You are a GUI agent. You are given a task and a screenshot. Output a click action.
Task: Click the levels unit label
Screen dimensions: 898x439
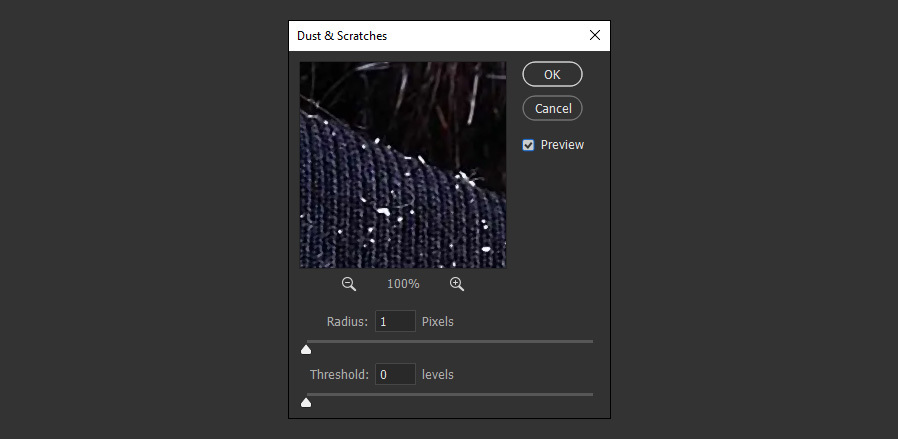click(438, 375)
